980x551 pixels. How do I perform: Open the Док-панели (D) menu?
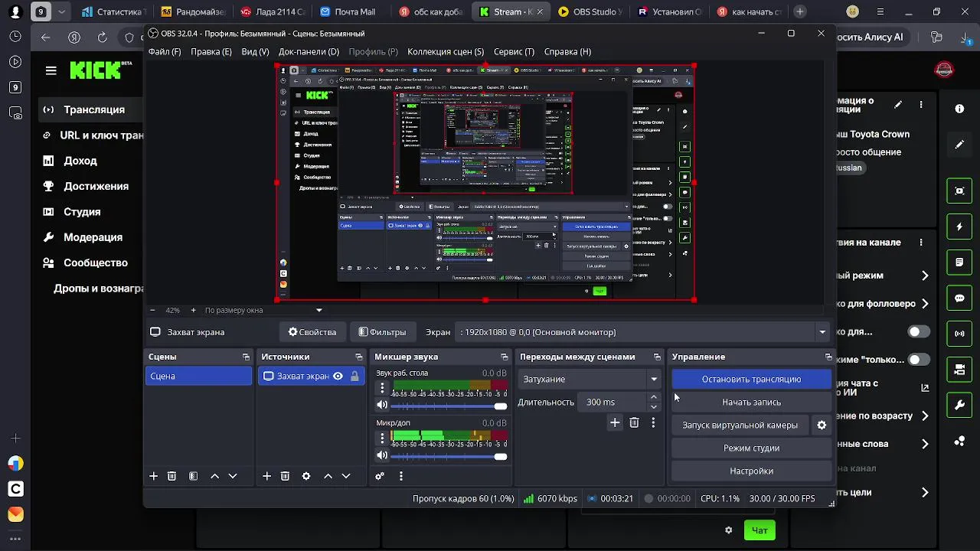pos(309,51)
